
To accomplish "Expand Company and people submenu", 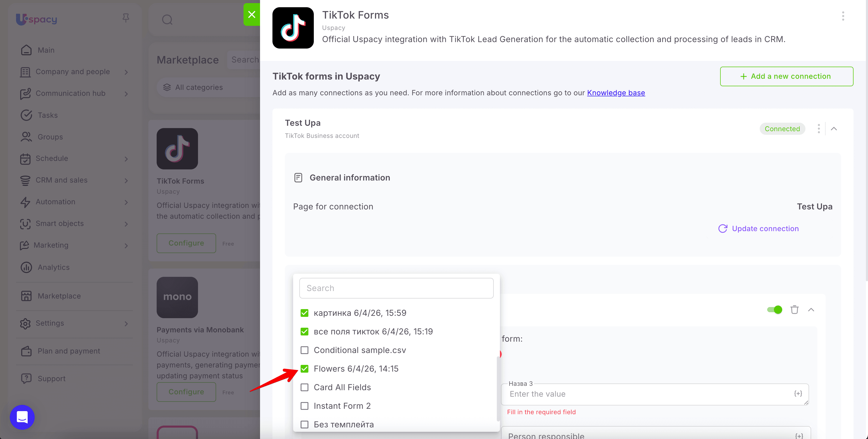I will pos(126,72).
